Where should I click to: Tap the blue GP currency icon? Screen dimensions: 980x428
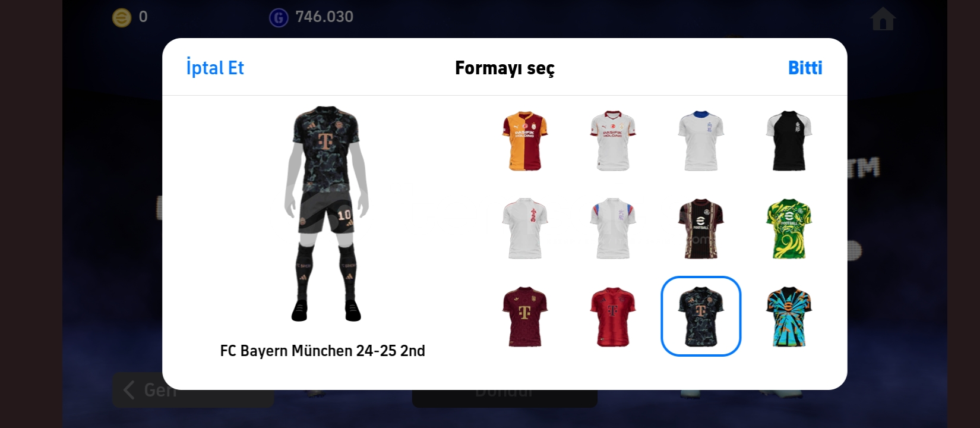pos(279,18)
